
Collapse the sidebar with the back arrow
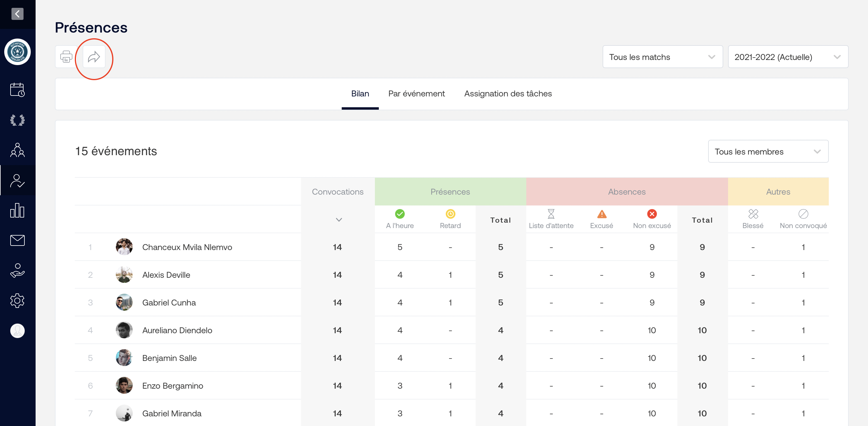[x=17, y=14]
